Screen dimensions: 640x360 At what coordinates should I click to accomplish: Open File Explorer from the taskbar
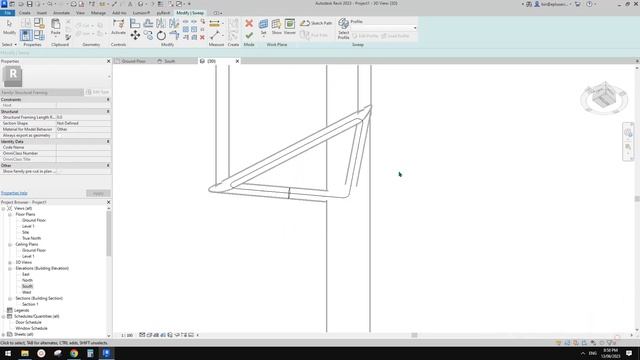25,353
